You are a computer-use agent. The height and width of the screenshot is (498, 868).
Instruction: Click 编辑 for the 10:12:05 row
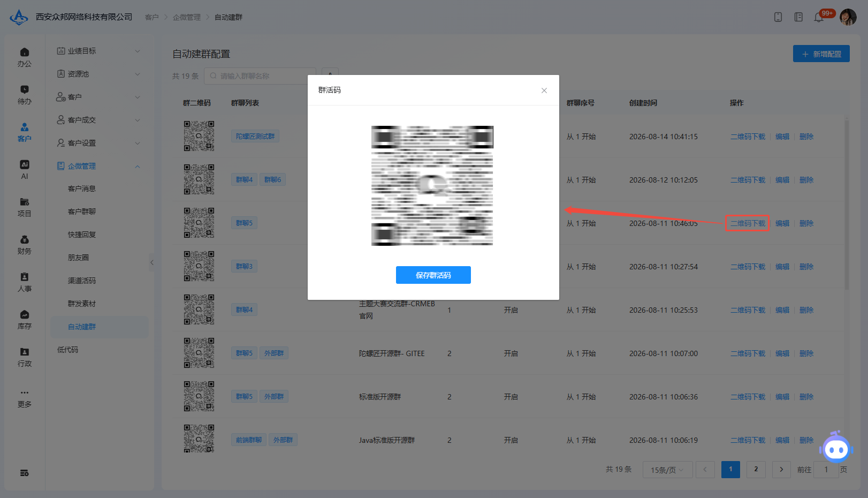pos(782,180)
